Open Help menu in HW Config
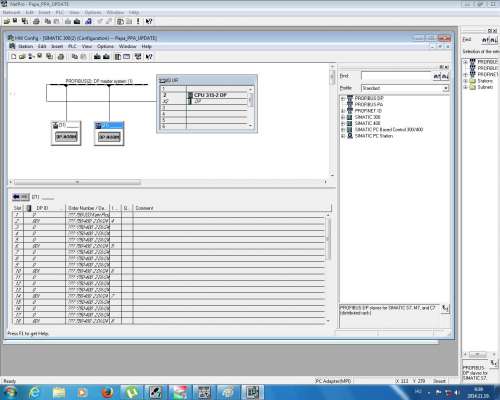This screenshot has height=400, width=500. tap(147, 46)
